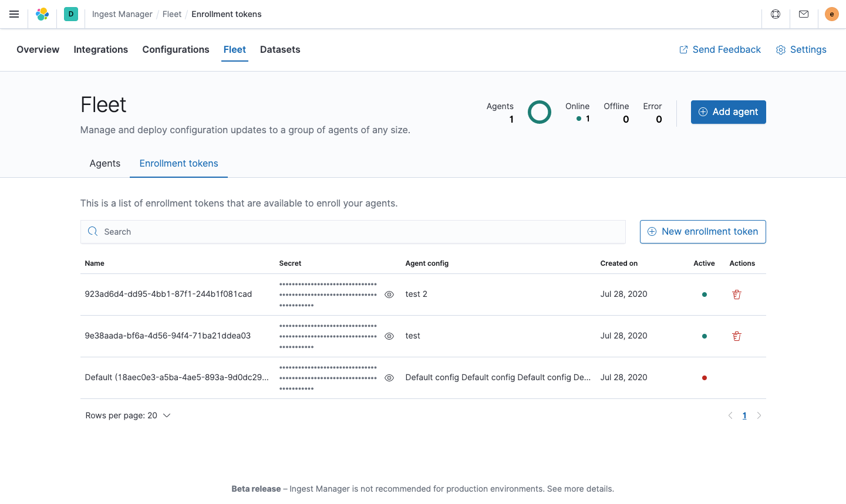Delete the 9e38aada enrollment token
Image resolution: width=846 pixels, height=504 pixels.
pos(737,336)
